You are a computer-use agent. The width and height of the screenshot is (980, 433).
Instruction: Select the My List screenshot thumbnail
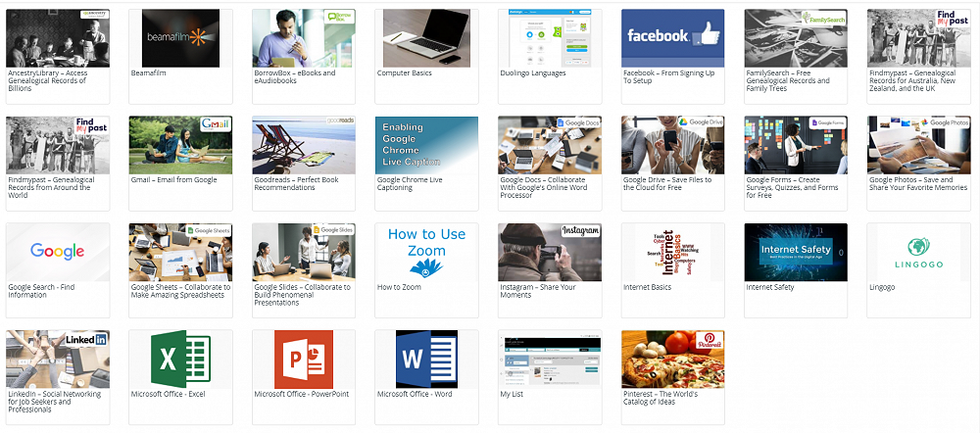[550, 359]
